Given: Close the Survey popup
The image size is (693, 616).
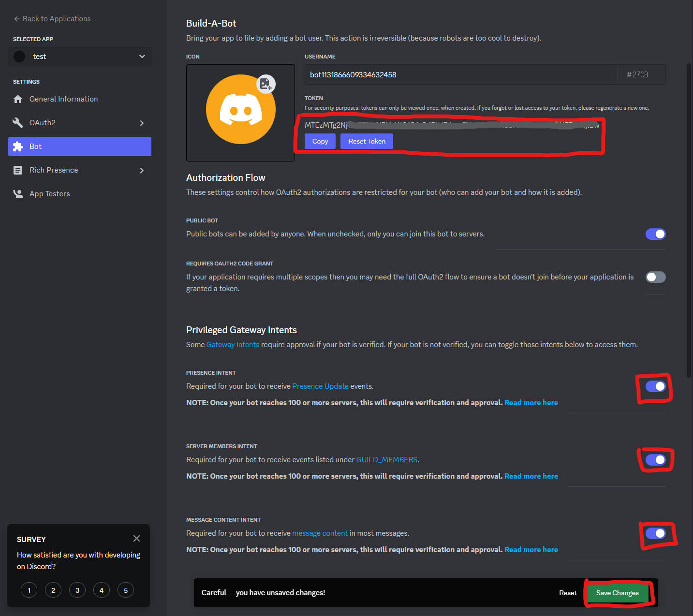Looking at the screenshot, I should [136, 539].
